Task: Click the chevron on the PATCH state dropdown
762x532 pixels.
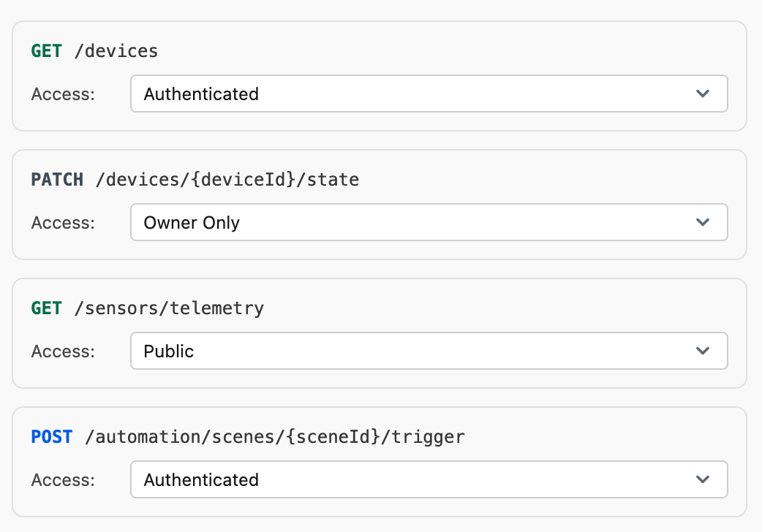Action: click(702, 222)
